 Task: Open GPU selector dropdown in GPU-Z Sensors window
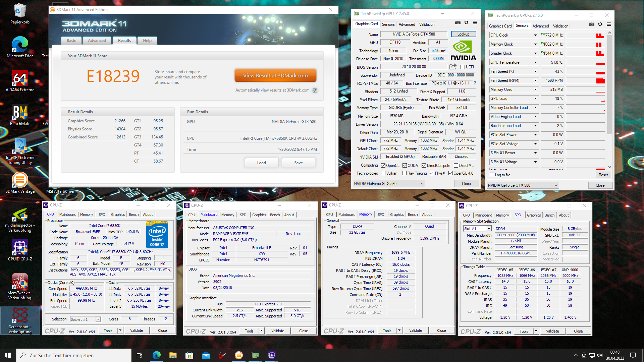(x=523, y=185)
